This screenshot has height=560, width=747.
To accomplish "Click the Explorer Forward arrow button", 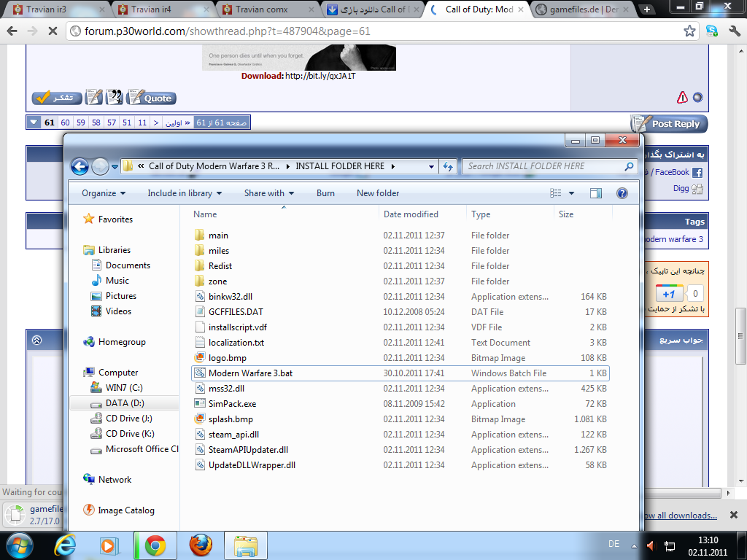I will [99, 166].
